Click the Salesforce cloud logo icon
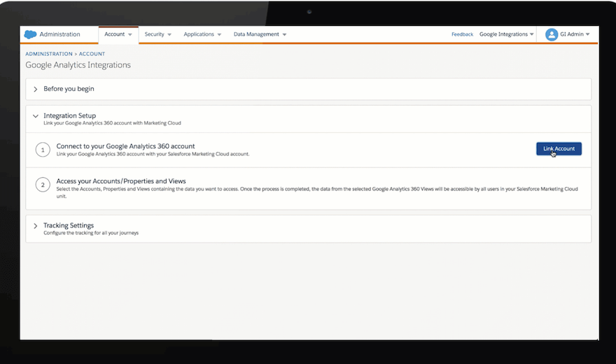 point(30,34)
